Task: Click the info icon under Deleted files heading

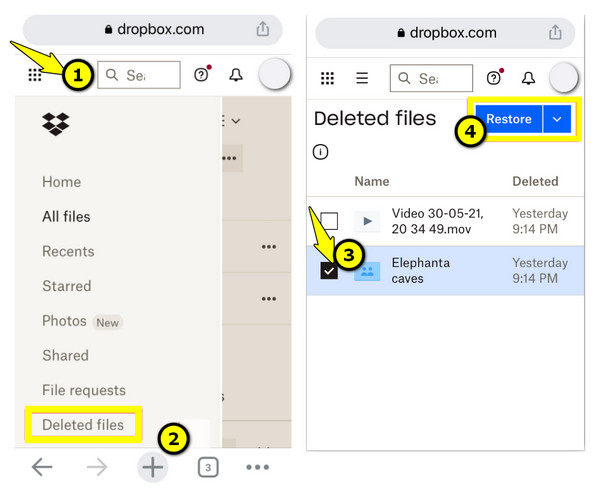Action: (320, 152)
